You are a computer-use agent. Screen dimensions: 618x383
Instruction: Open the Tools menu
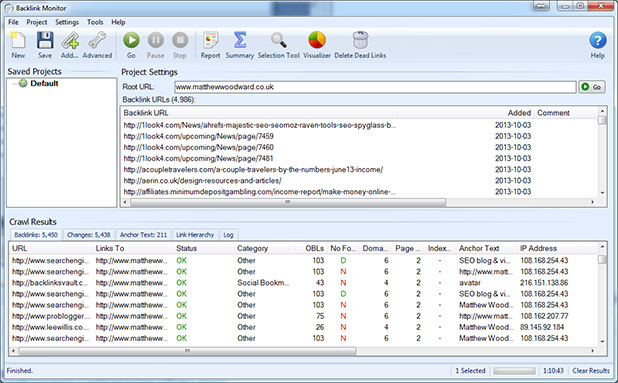pos(95,22)
